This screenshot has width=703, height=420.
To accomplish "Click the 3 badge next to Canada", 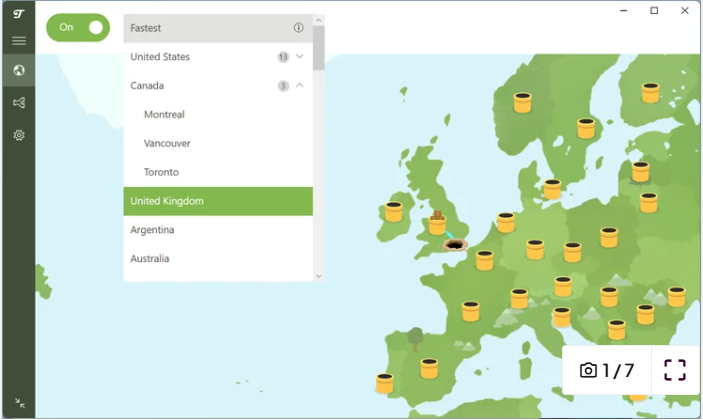I will [283, 86].
